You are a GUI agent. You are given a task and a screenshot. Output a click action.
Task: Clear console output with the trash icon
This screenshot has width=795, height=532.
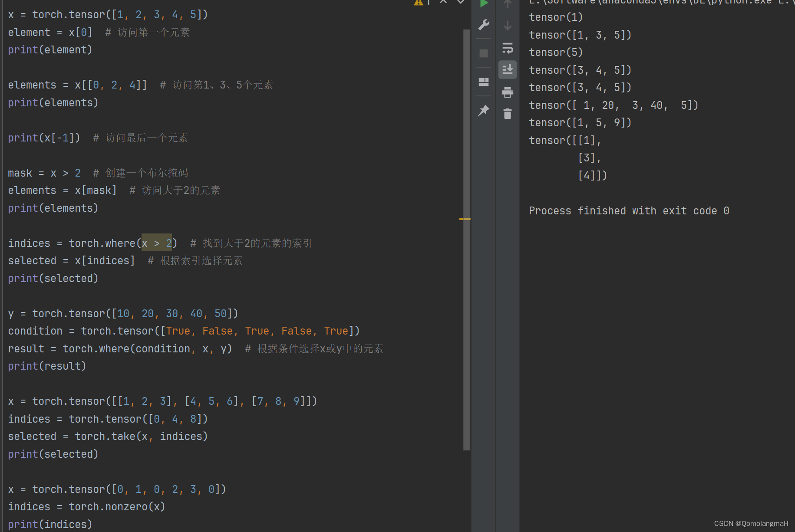point(507,114)
